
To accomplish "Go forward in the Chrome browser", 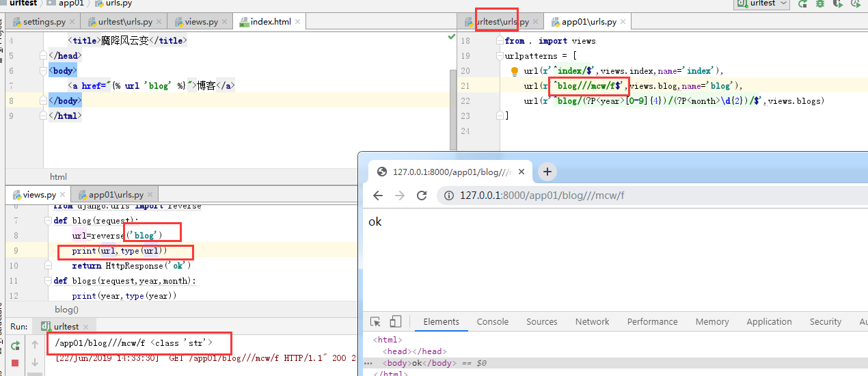I will pos(400,196).
